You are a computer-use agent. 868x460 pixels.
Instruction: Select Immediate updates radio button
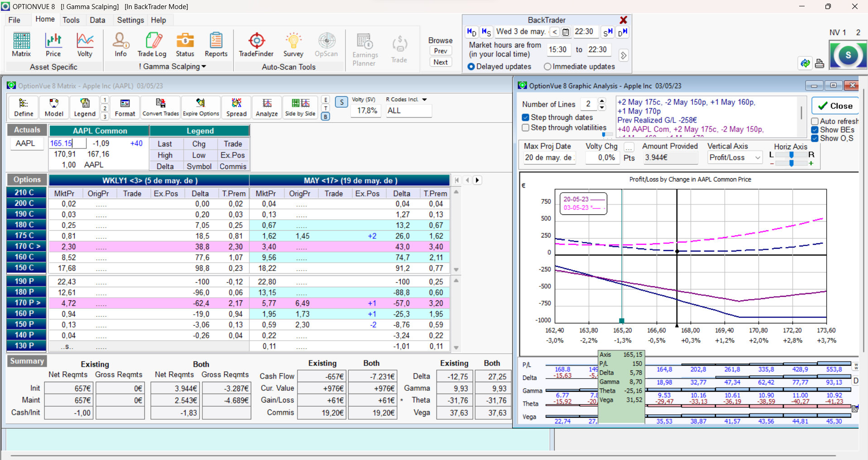pos(547,66)
